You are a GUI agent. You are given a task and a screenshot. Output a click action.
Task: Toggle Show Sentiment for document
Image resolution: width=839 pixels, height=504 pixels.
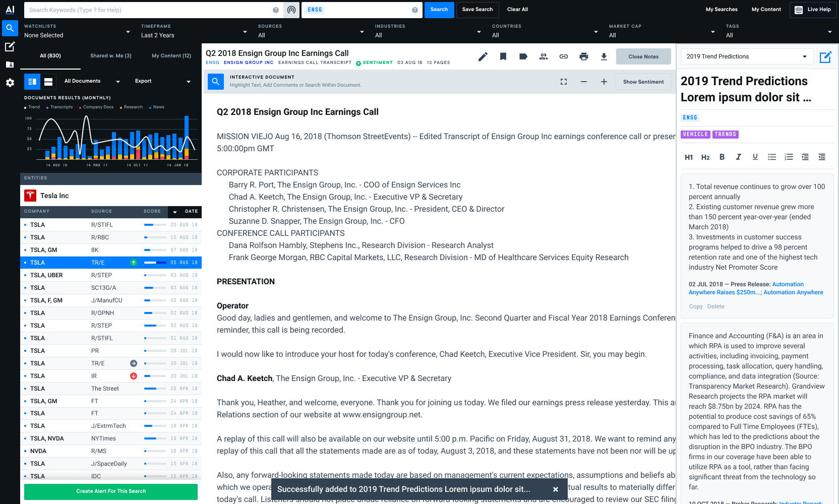click(643, 82)
